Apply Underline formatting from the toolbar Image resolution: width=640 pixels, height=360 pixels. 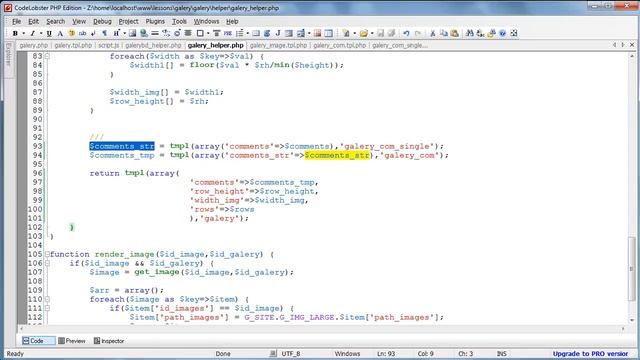point(49,33)
